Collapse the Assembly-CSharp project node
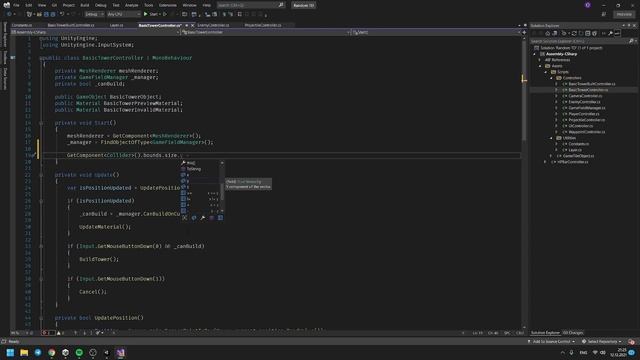Screen dimensions: 640x360 535,54
